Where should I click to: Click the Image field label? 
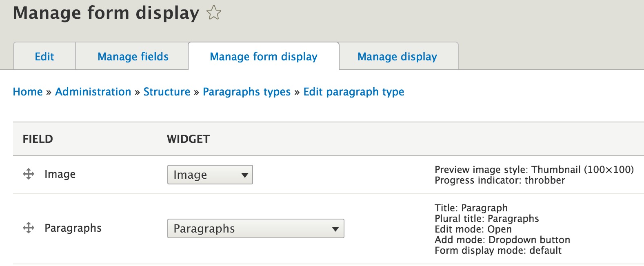pyautogui.click(x=60, y=175)
